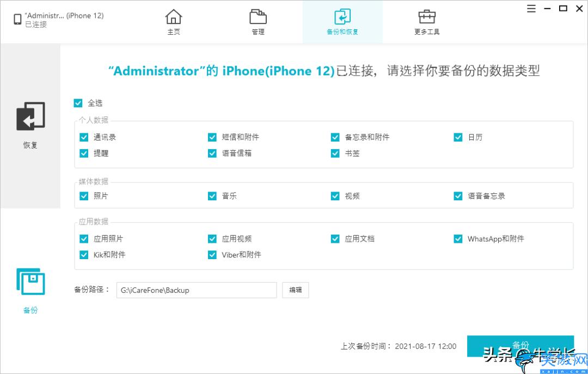588x374 pixels.
Task: Uncheck the 短信和附件 checkbox
Action: point(212,137)
